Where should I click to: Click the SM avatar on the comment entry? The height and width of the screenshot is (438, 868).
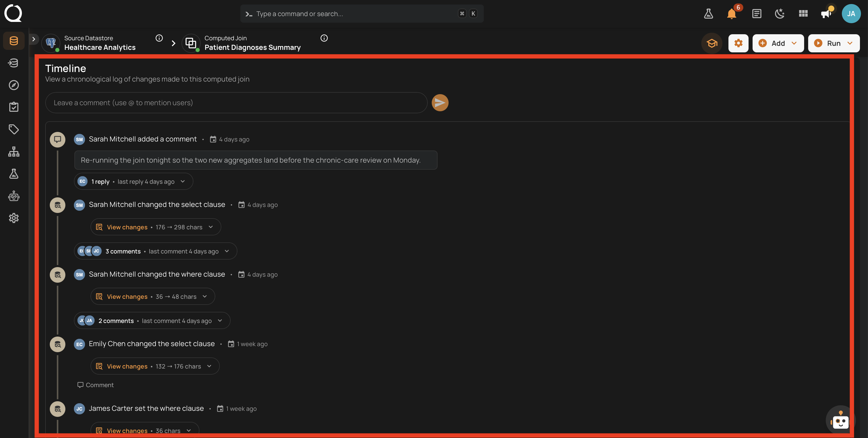click(79, 139)
